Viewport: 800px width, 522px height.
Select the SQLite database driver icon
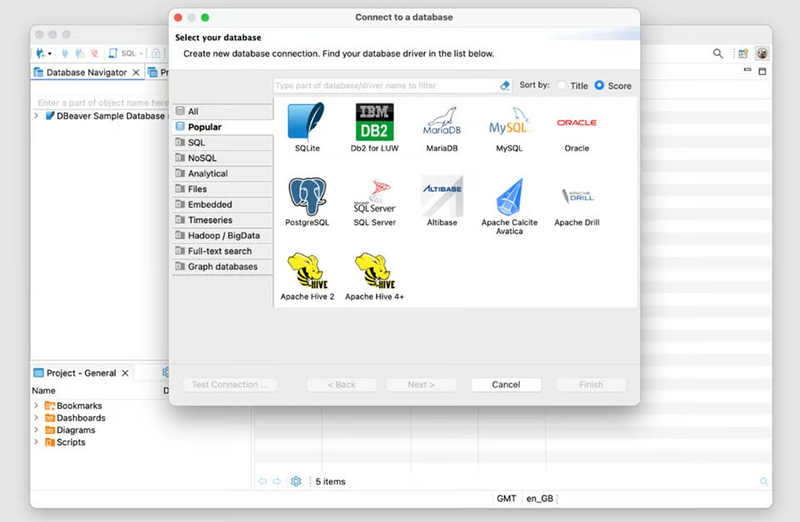[x=307, y=121]
